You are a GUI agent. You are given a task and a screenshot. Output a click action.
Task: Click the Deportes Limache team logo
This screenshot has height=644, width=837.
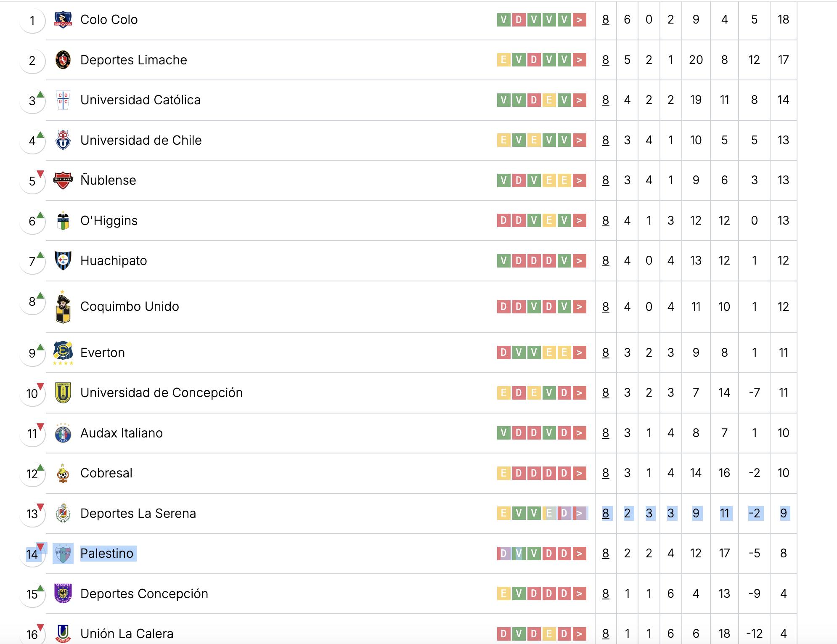[x=63, y=60]
